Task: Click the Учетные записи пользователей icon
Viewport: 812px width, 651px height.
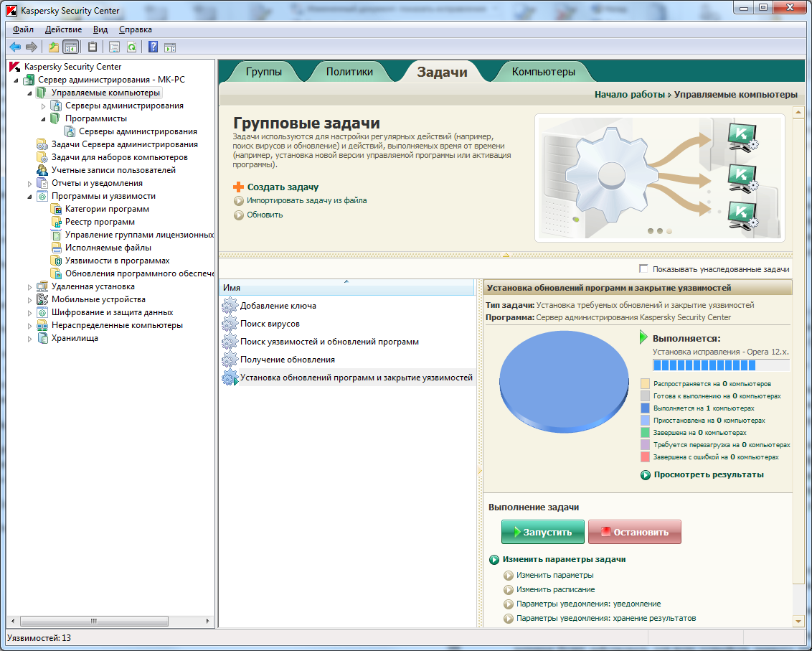Action: pos(42,171)
